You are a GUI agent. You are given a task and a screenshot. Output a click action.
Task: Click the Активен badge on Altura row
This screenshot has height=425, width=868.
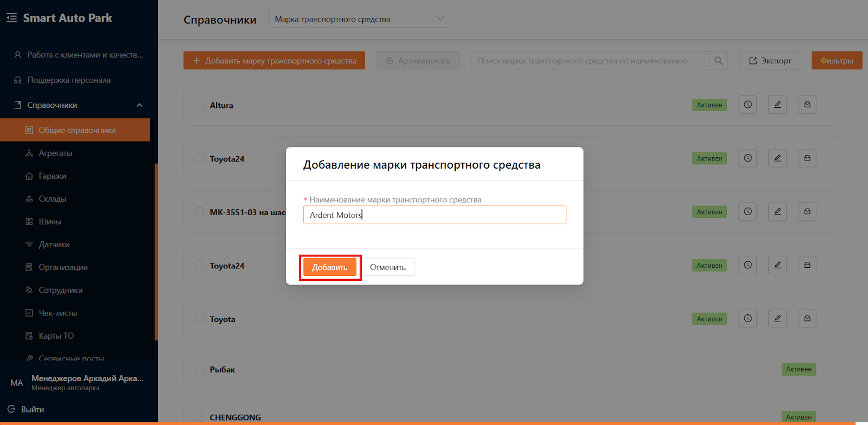710,105
